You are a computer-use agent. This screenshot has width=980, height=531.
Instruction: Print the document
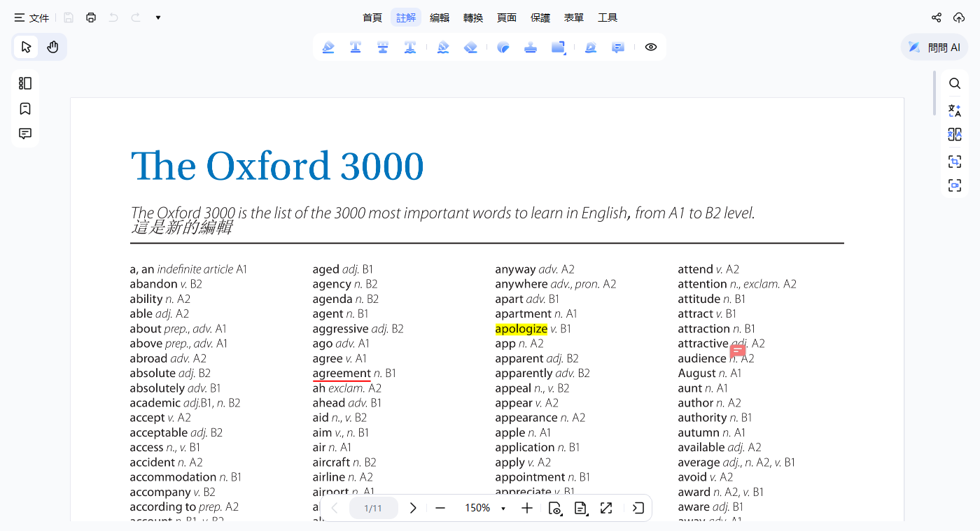[x=91, y=17]
